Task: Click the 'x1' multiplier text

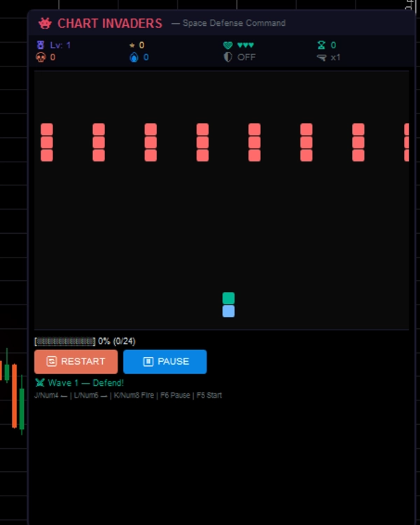Action: tap(335, 57)
